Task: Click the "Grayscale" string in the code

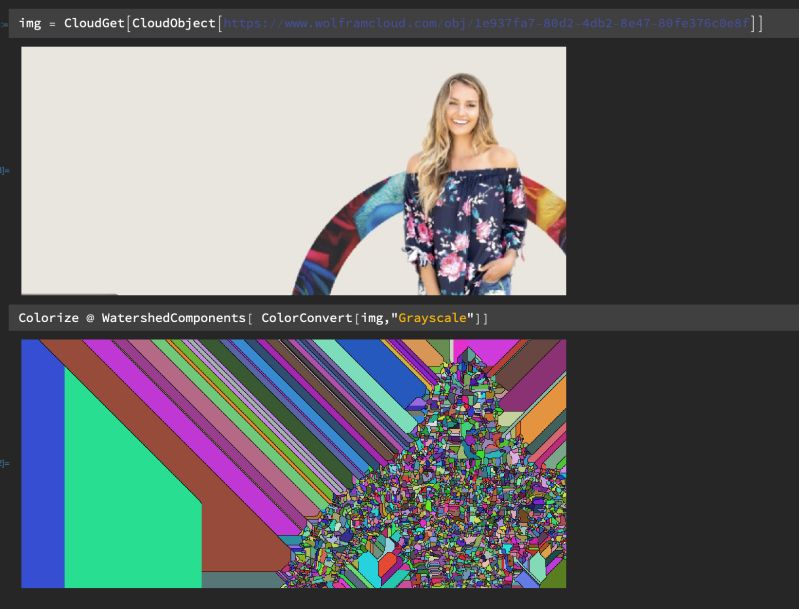Action: [432, 318]
